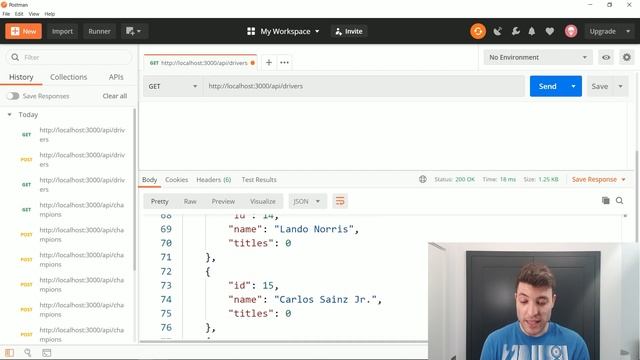The image size is (640, 360).
Task: Open the manage environments gear icon
Action: pos(627,58)
